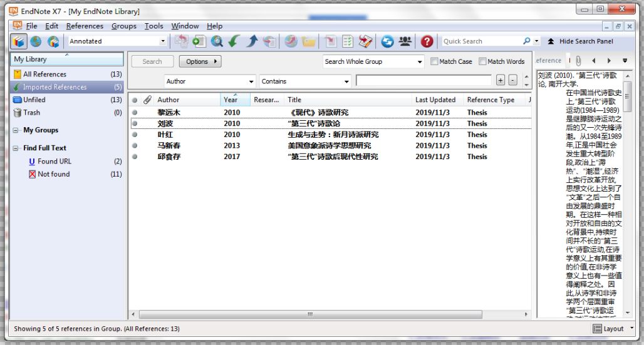Click the reference list horizontal scrollbar
The image size is (644, 345).
pyautogui.click(x=310, y=314)
